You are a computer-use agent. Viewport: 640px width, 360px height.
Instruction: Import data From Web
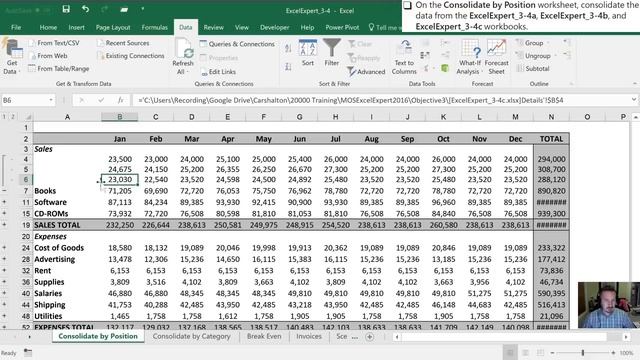(48, 56)
